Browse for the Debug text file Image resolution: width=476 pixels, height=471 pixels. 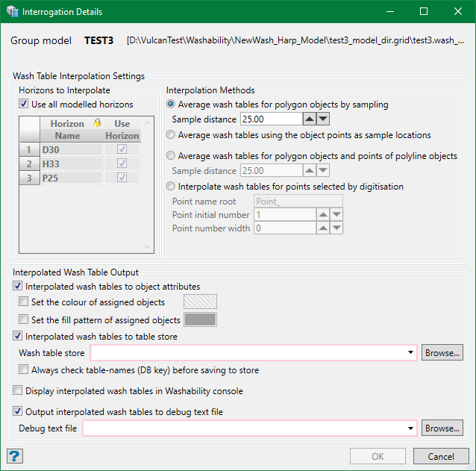[x=442, y=428]
